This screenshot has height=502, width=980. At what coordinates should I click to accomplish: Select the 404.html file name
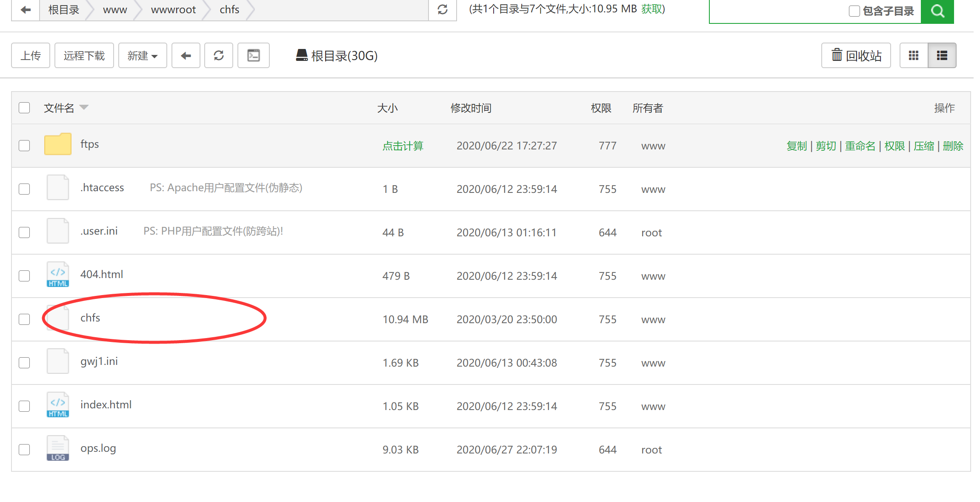(x=102, y=274)
